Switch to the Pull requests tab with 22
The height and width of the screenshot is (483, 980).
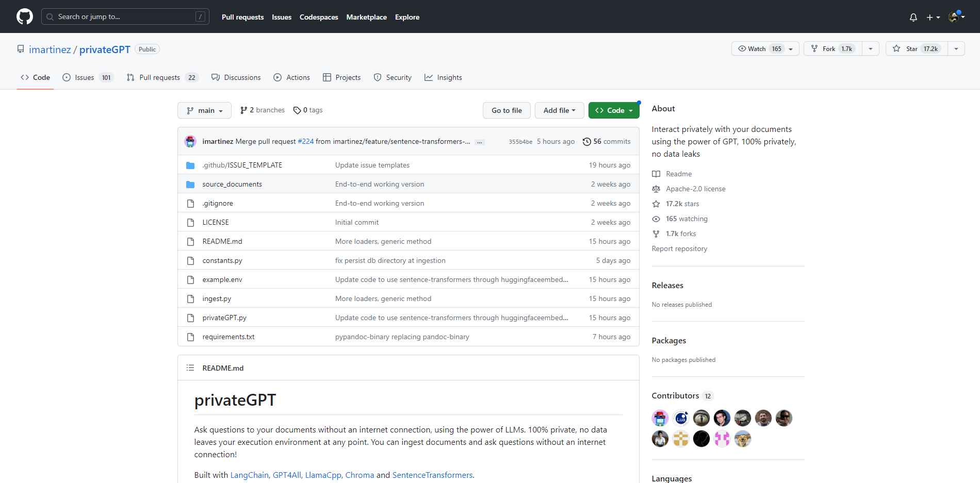tap(162, 77)
